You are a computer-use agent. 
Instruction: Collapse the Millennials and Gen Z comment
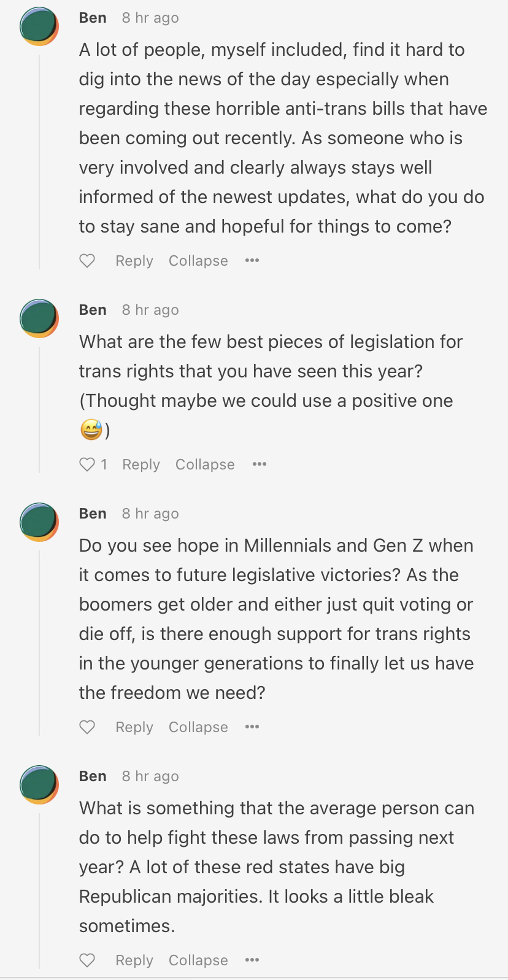198,727
